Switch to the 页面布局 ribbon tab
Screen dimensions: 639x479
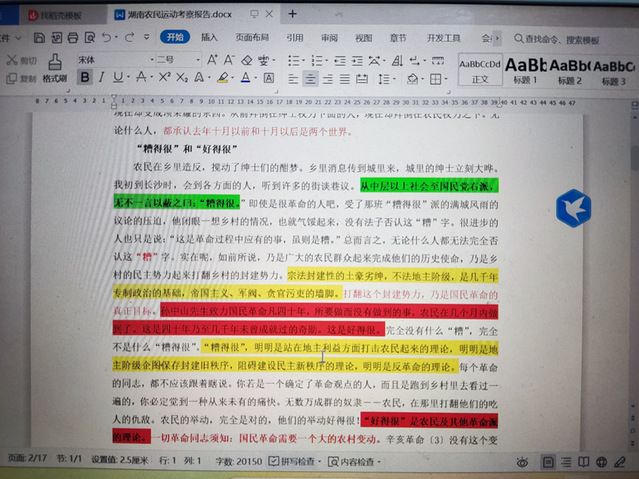click(x=251, y=37)
